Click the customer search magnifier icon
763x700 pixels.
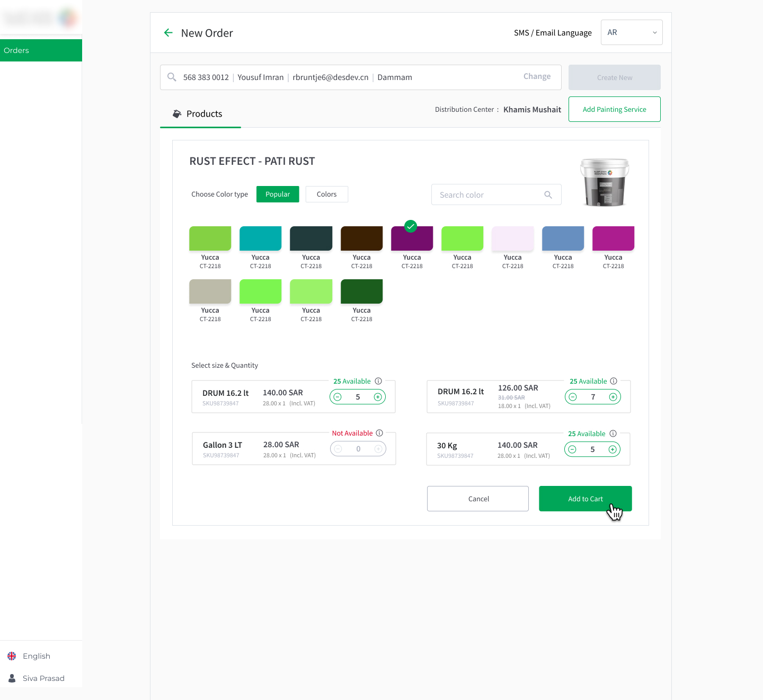point(172,77)
